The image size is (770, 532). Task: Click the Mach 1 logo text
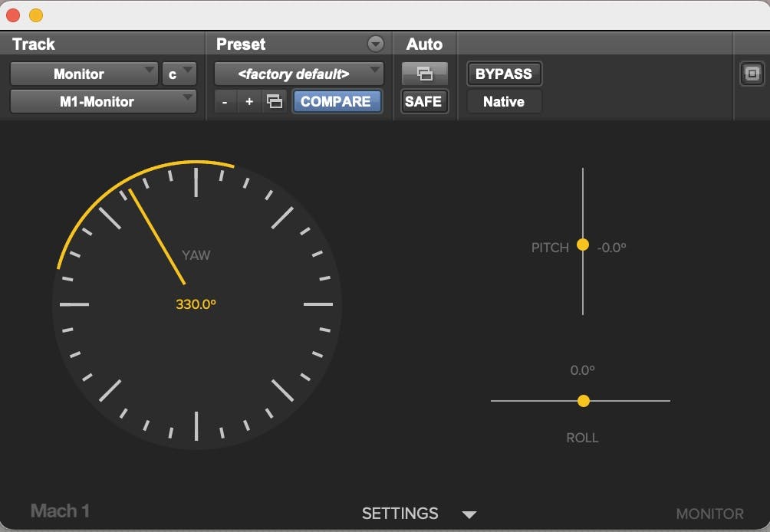point(59,511)
